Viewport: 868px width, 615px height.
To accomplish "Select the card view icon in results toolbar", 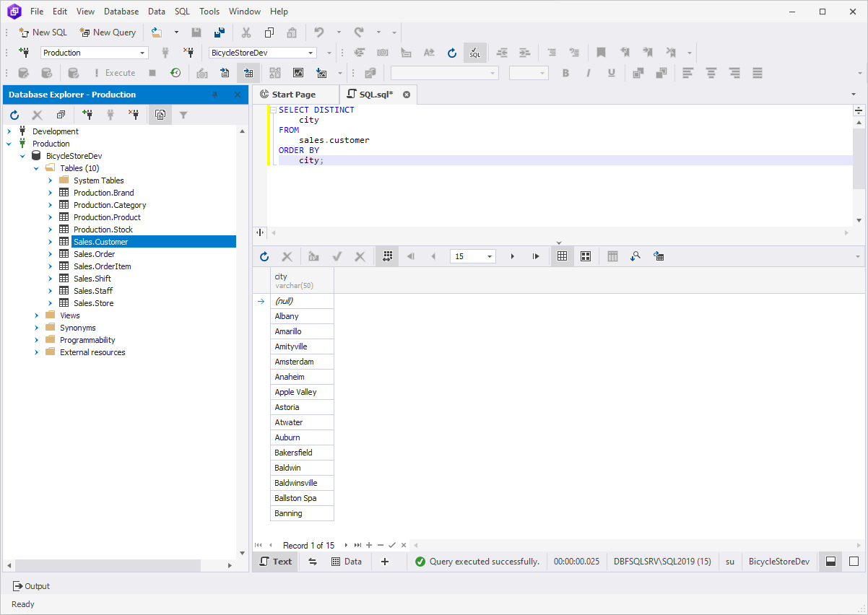I will (x=585, y=256).
